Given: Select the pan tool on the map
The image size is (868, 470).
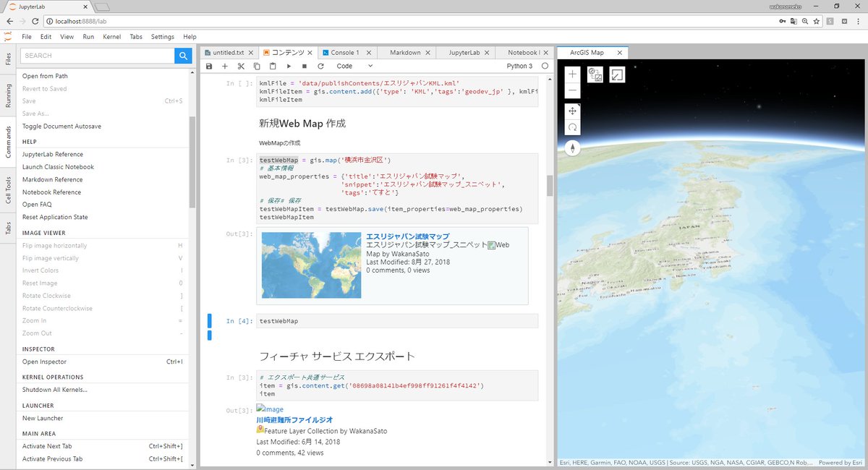Looking at the screenshot, I should (x=573, y=111).
